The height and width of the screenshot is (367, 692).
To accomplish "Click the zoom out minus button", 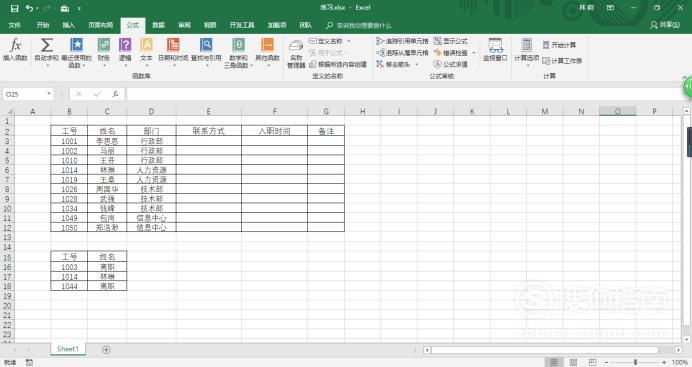I will click(606, 362).
